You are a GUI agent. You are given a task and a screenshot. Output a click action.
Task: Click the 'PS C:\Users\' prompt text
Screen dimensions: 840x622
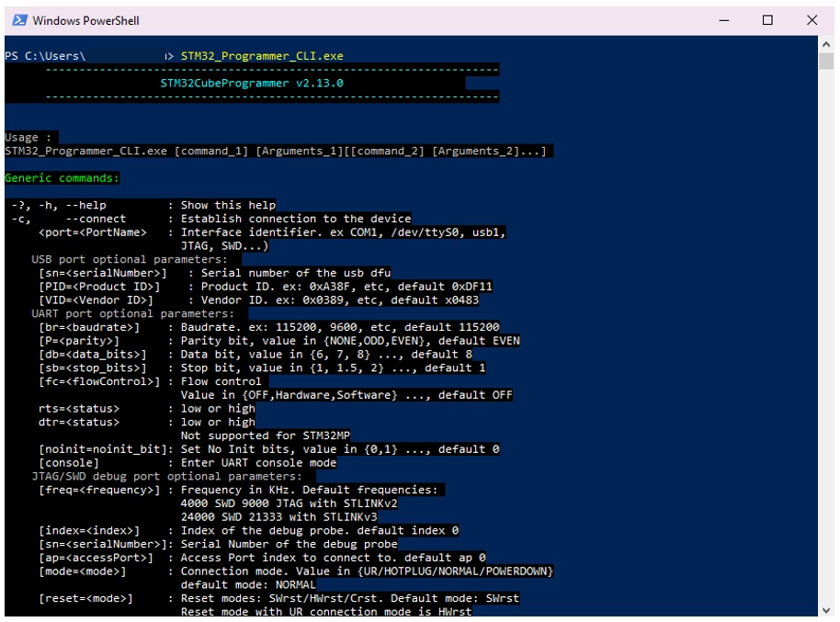coord(45,56)
